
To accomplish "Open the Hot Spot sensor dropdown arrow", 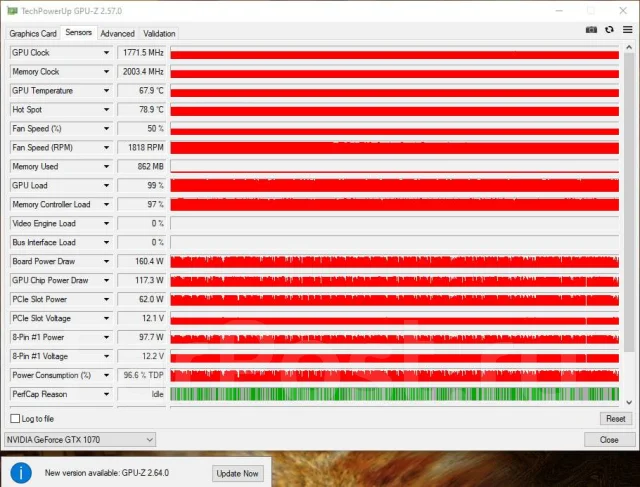I will [106, 109].
